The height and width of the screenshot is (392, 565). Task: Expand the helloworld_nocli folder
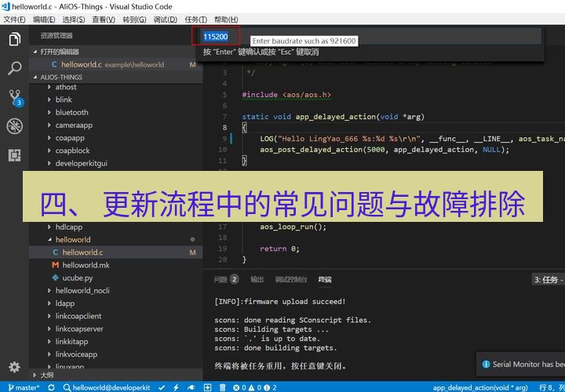click(82, 291)
